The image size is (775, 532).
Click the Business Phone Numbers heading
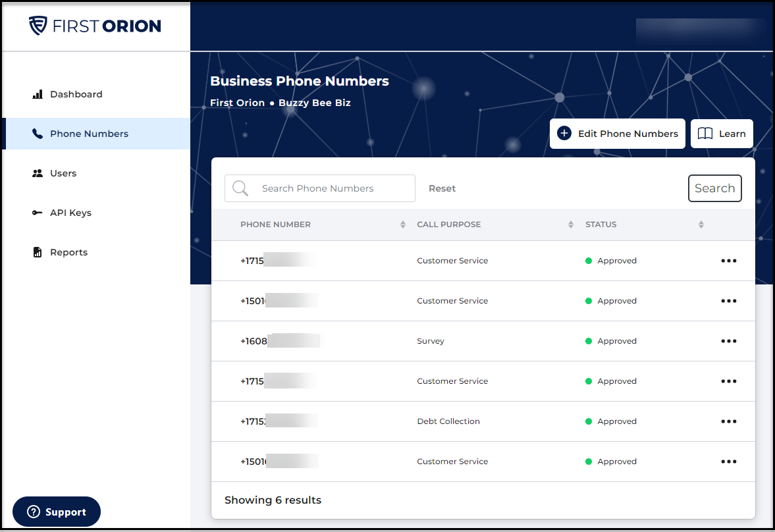300,81
